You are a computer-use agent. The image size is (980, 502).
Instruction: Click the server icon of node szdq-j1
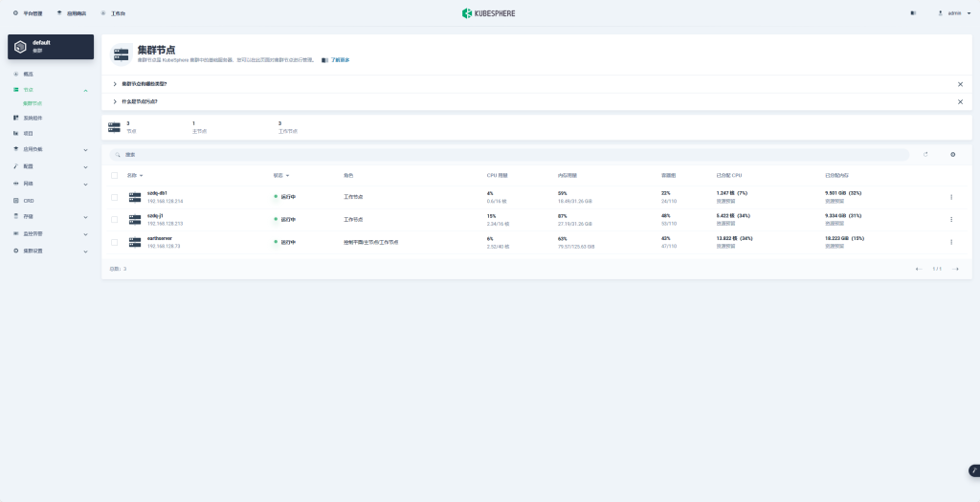tap(135, 220)
